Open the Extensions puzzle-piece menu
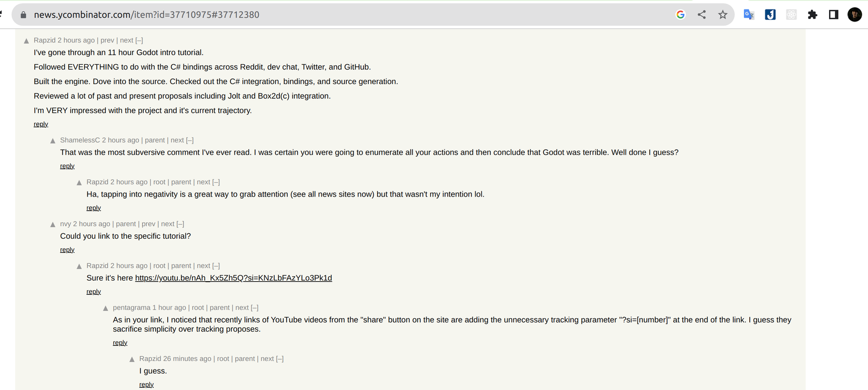The image size is (868, 390). tap(812, 15)
